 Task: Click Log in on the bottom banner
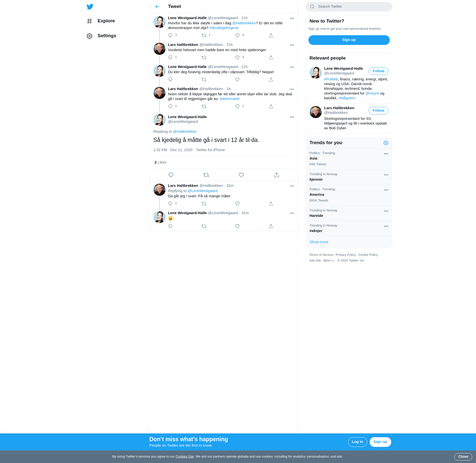pyautogui.click(x=357, y=442)
